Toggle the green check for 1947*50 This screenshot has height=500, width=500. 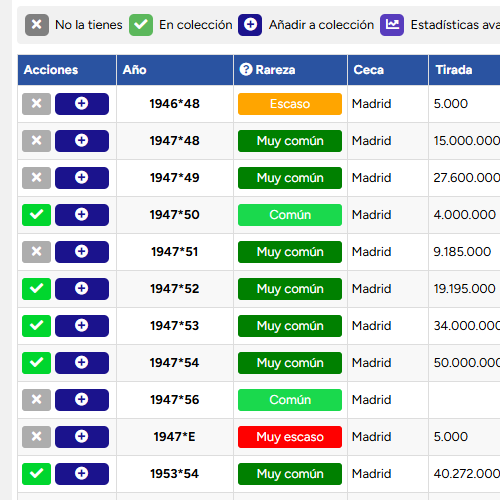tap(36, 215)
